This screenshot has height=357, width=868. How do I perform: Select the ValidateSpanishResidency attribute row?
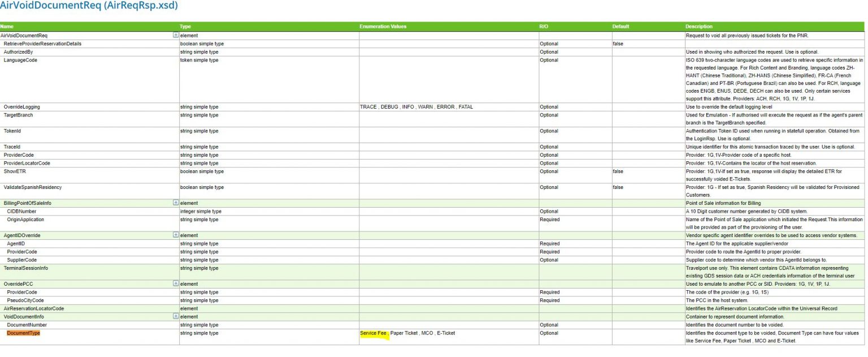pos(33,187)
